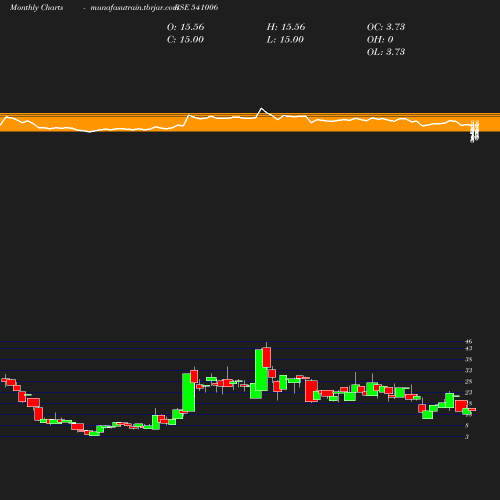Click the price axis label 46
Screen dimensions: 500x500
pyautogui.click(x=469, y=341)
